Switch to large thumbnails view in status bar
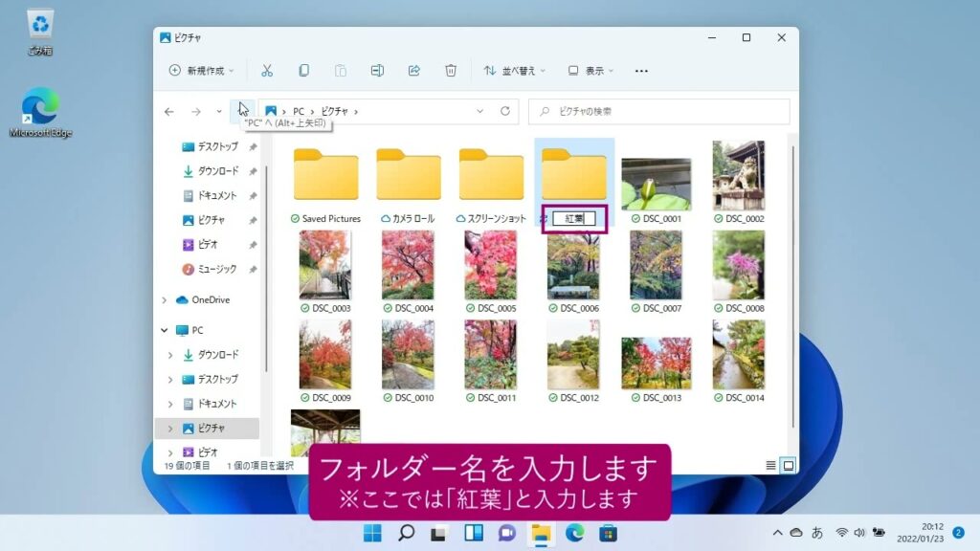Screen dimensions: 980x551 (x=789, y=466)
